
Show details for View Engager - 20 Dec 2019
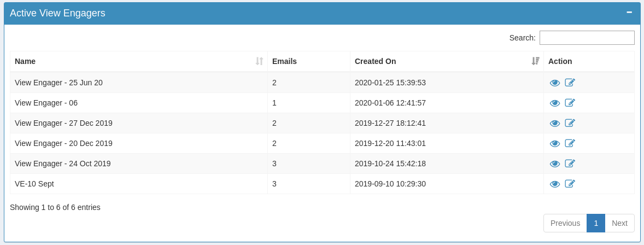554,143
